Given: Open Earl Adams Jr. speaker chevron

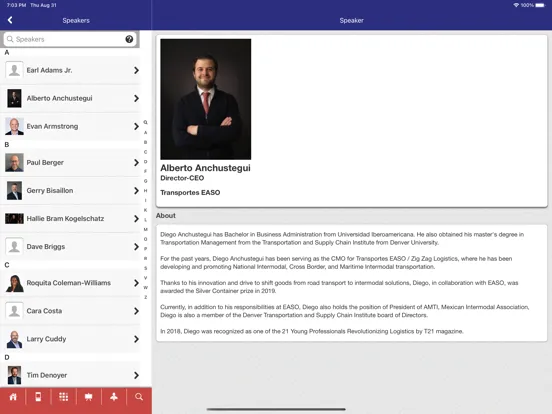Looking at the screenshot, I should pyautogui.click(x=136, y=70).
